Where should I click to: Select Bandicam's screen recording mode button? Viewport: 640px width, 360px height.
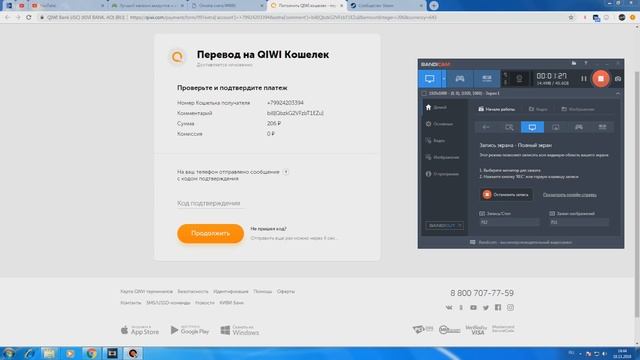(x=429, y=78)
